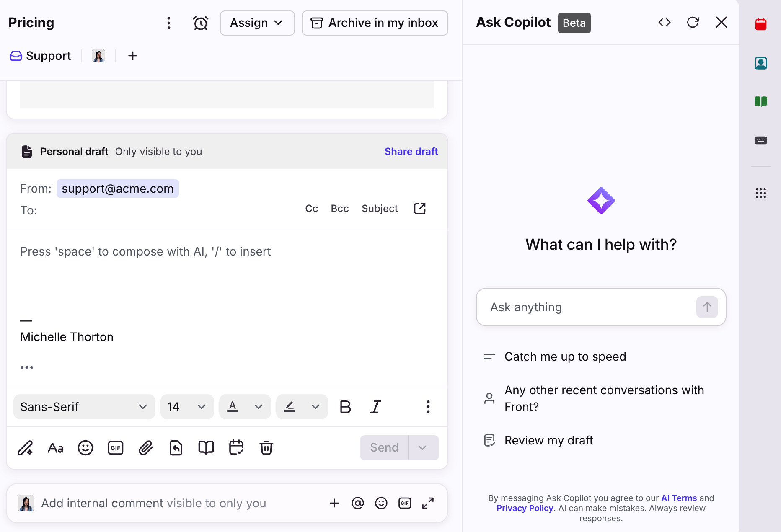
Task: Toggle italic formatting
Action: tap(375, 407)
